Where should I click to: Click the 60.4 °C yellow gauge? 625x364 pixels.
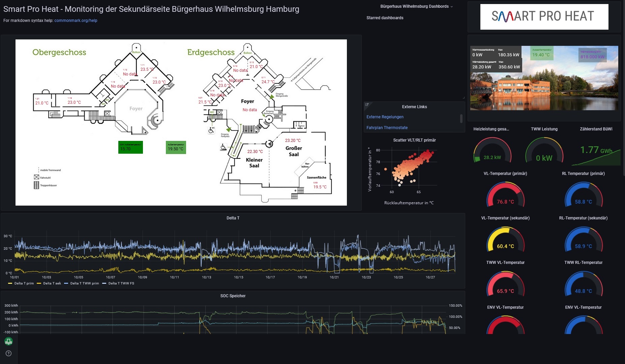coord(505,239)
